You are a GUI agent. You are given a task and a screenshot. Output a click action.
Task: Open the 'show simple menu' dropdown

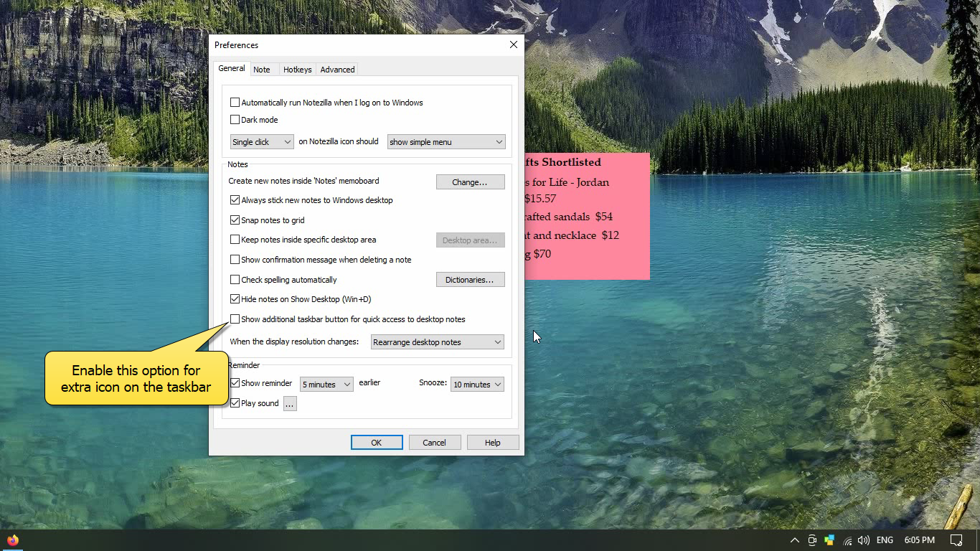click(446, 142)
